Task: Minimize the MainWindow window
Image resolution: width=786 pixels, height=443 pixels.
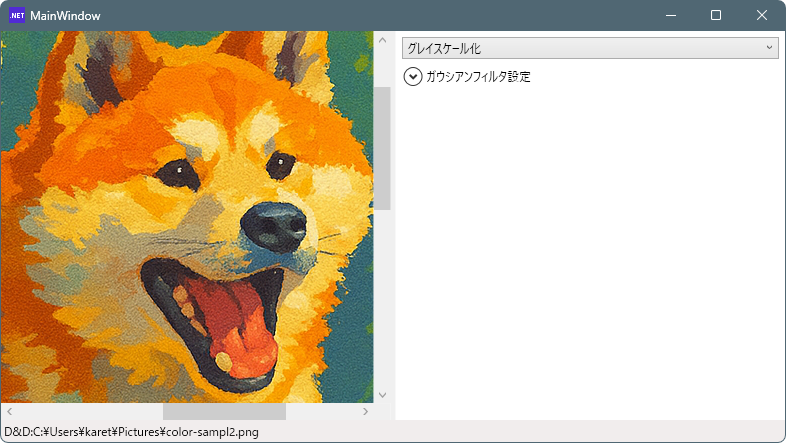Action: [669, 15]
